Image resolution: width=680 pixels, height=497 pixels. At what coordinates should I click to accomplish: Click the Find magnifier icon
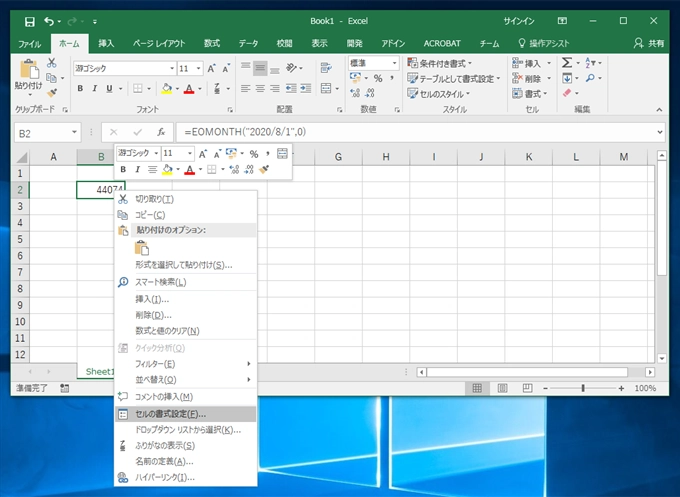click(590, 78)
